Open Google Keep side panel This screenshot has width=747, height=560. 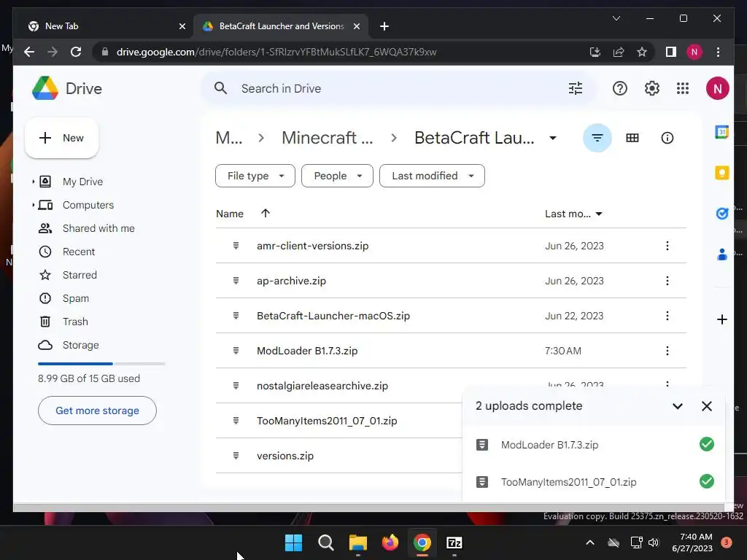[x=721, y=172]
